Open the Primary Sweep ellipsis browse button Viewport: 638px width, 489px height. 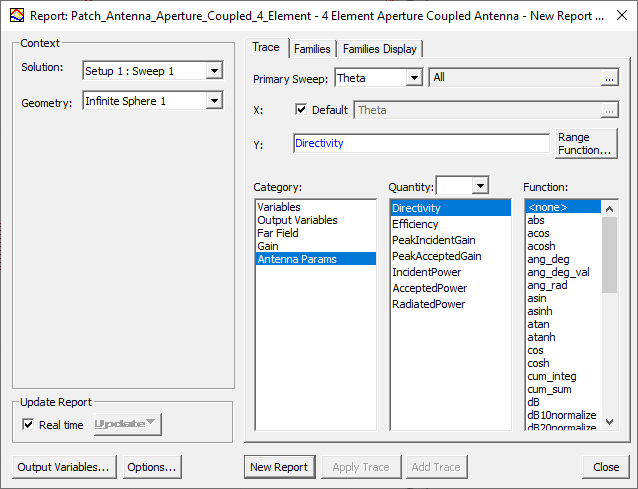tap(609, 78)
